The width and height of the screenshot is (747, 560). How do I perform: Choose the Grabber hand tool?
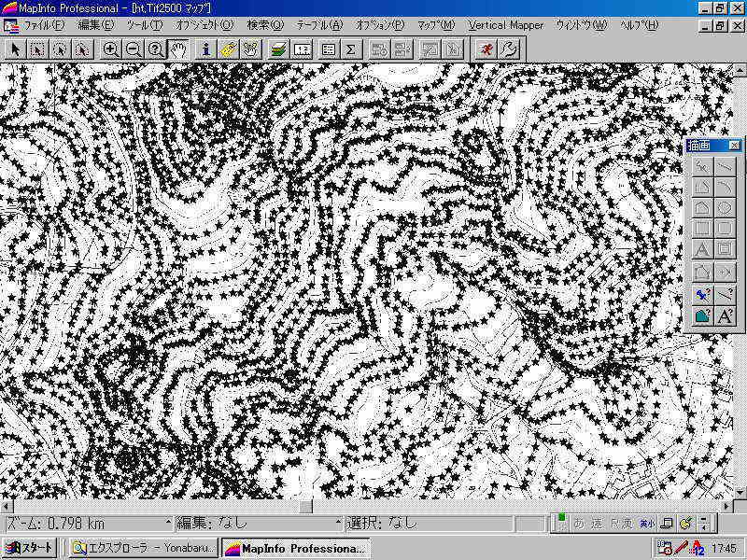click(178, 49)
